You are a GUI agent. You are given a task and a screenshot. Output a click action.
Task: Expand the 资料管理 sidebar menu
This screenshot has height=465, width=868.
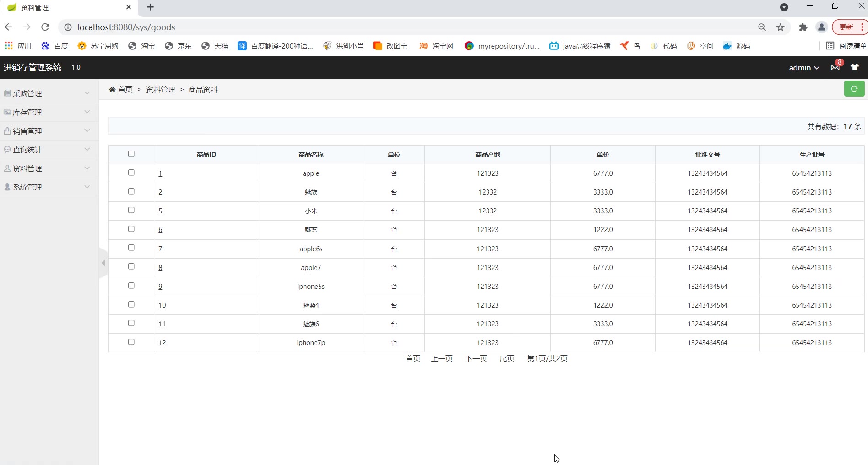click(49, 168)
